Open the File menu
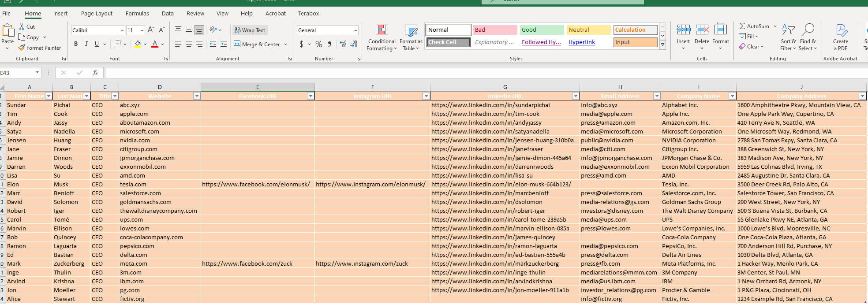The image size is (868, 304). [7, 14]
